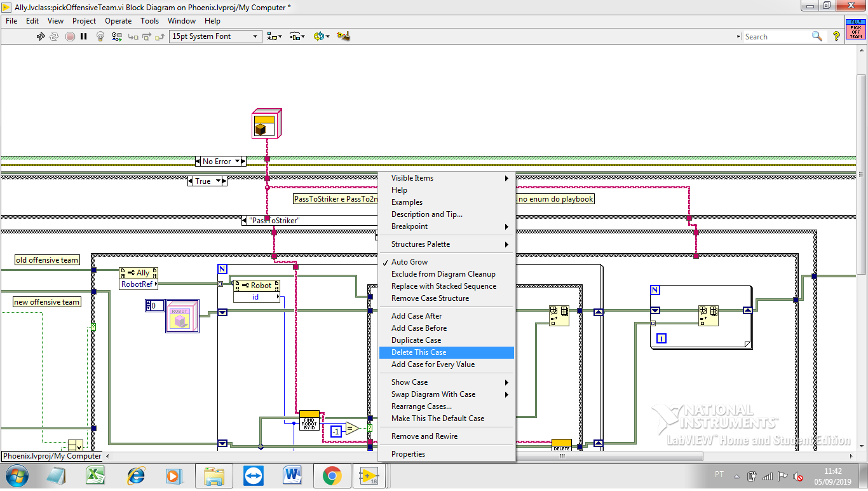Toggle the Auto Grow checked option
868x491 pixels.
[x=447, y=262]
